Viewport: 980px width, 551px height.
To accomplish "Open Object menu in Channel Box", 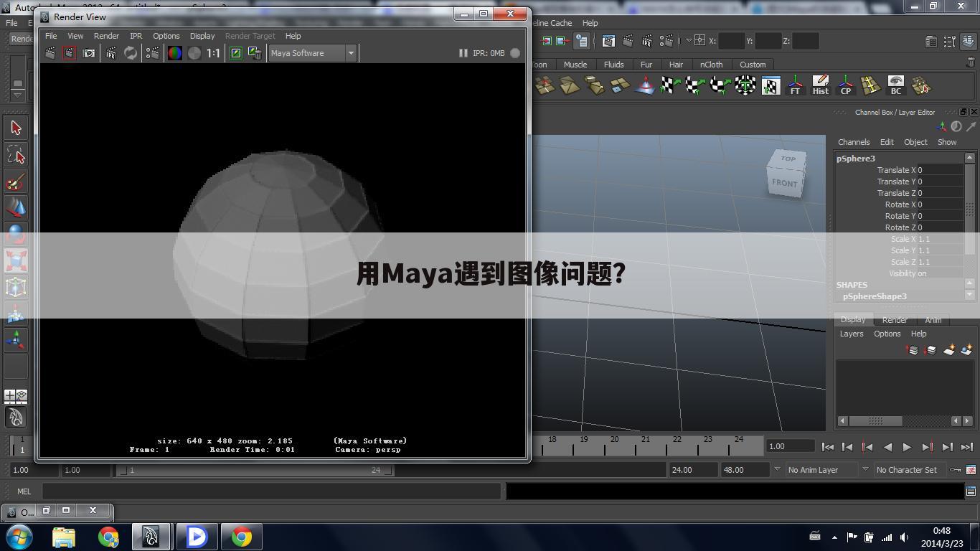I will [915, 142].
